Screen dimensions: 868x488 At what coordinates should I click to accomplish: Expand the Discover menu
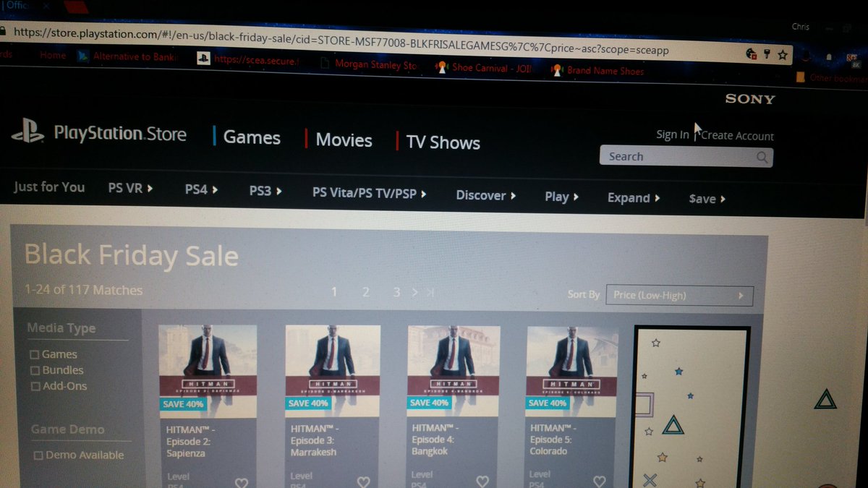coord(485,195)
